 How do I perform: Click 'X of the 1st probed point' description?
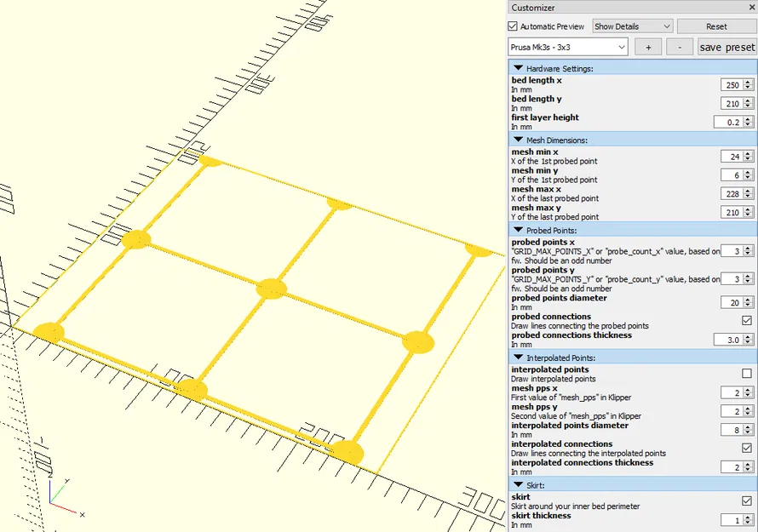point(554,161)
